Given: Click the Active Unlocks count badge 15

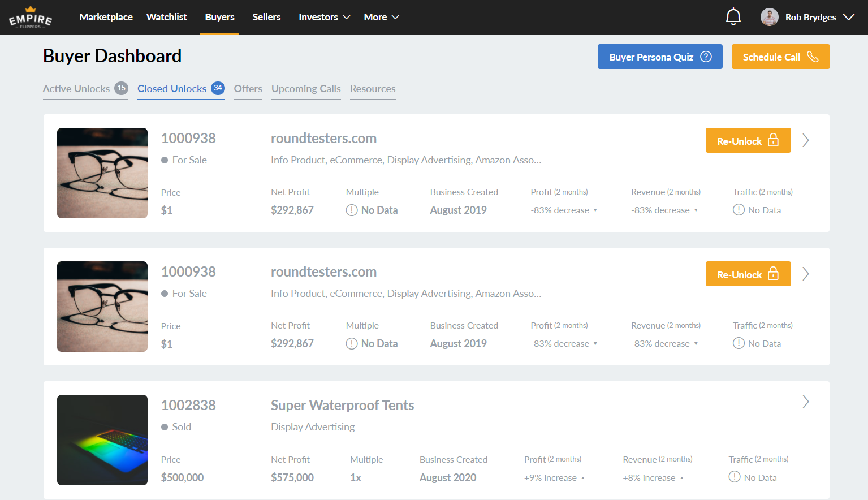Looking at the screenshot, I should point(121,88).
